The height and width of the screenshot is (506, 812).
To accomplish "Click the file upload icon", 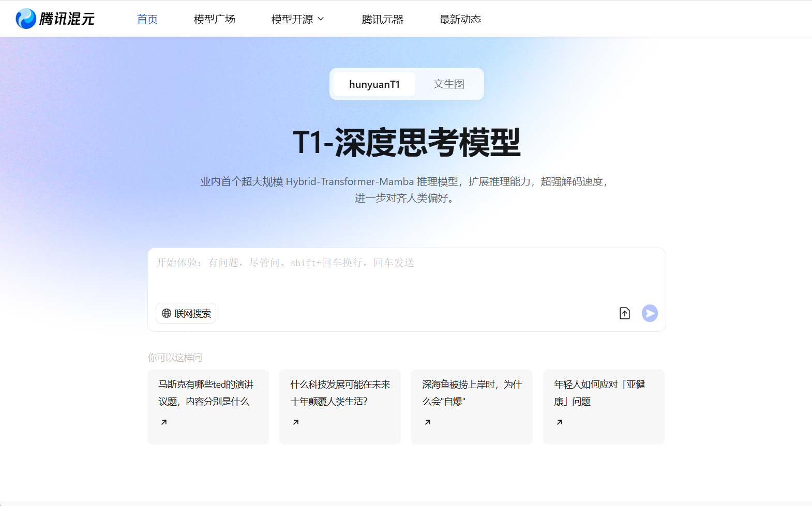I will [x=624, y=313].
